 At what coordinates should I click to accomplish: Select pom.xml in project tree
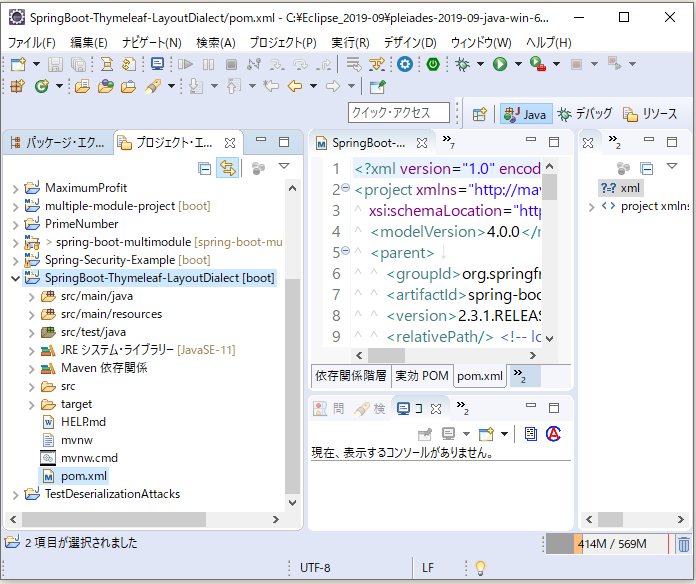click(x=84, y=476)
